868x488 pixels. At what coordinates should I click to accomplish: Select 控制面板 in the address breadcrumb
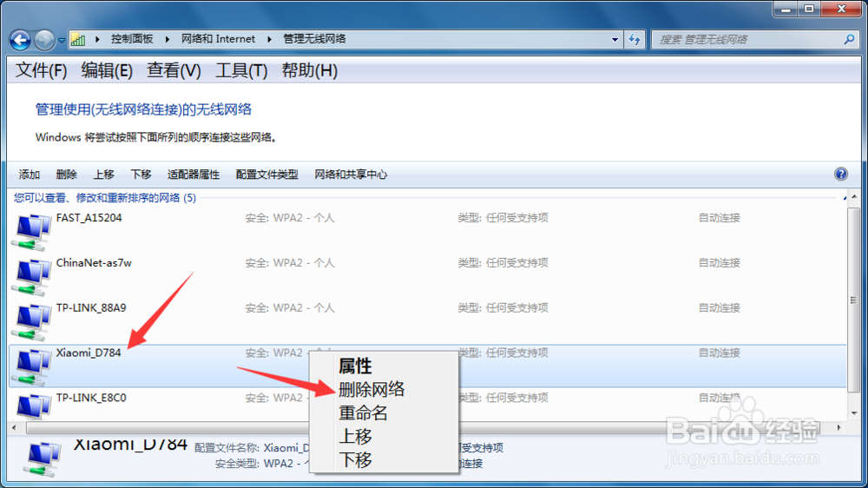point(132,39)
